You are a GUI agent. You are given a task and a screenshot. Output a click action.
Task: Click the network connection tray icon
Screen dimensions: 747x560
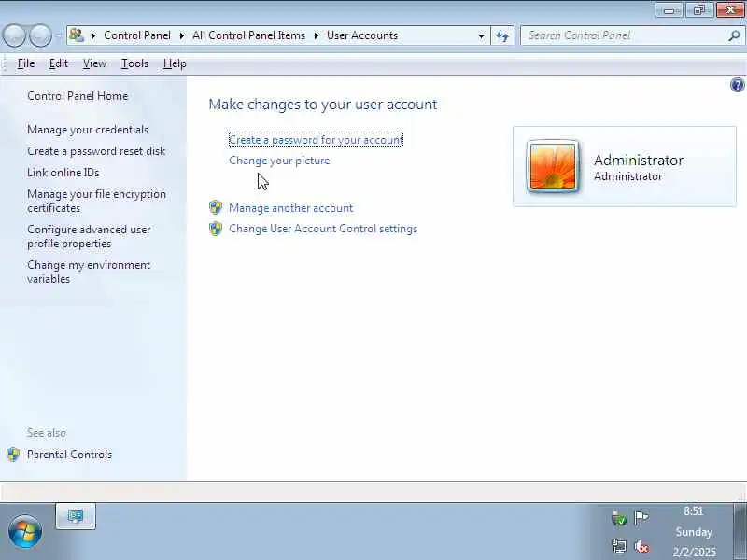click(619, 546)
